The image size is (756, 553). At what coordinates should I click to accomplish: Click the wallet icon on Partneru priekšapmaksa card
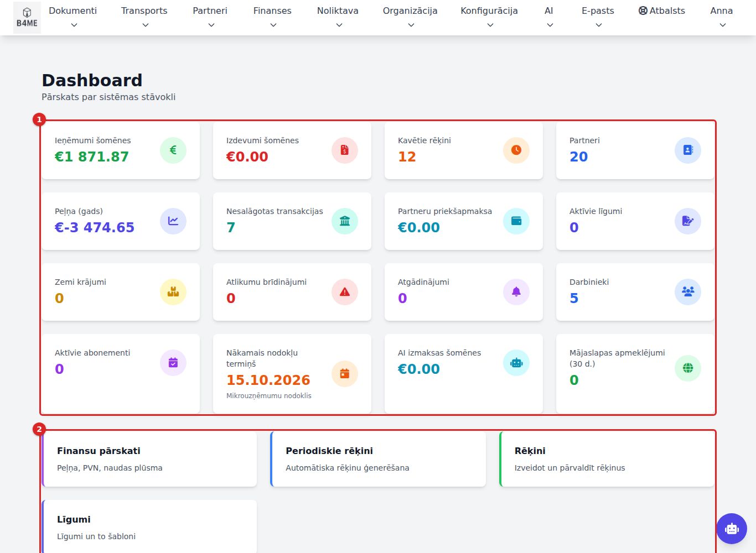(x=516, y=221)
